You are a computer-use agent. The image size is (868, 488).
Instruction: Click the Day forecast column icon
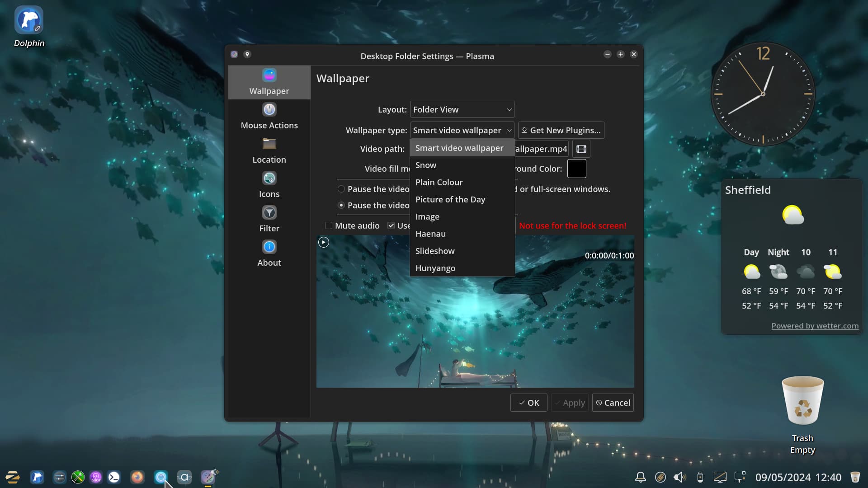(751, 272)
